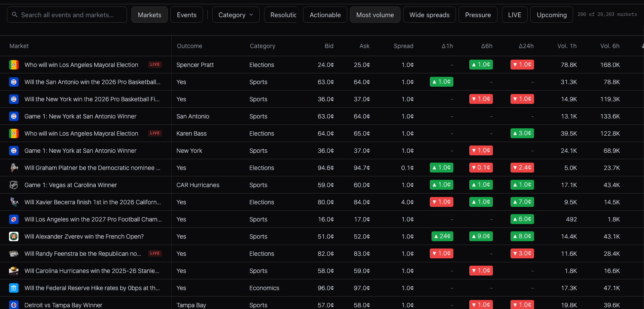644x309 pixels.
Task: Click the 168.0K Vol. 6h value
Action: coord(610,65)
